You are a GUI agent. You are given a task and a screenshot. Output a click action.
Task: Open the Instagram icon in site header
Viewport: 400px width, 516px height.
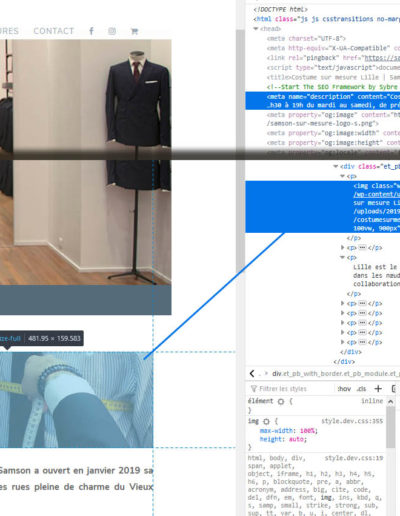(x=112, y=31)
